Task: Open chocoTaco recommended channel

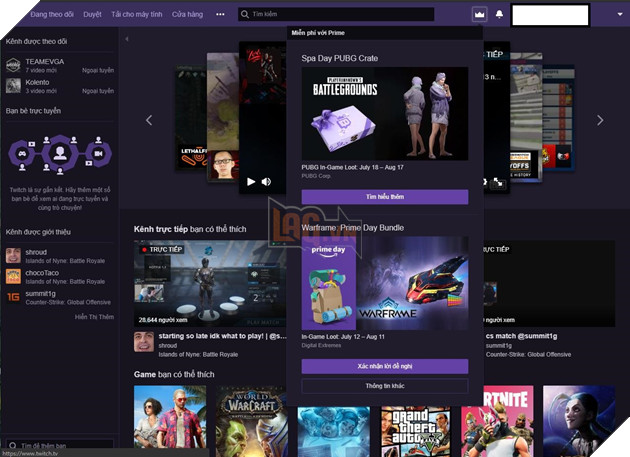Action: (x=59, y=277)
